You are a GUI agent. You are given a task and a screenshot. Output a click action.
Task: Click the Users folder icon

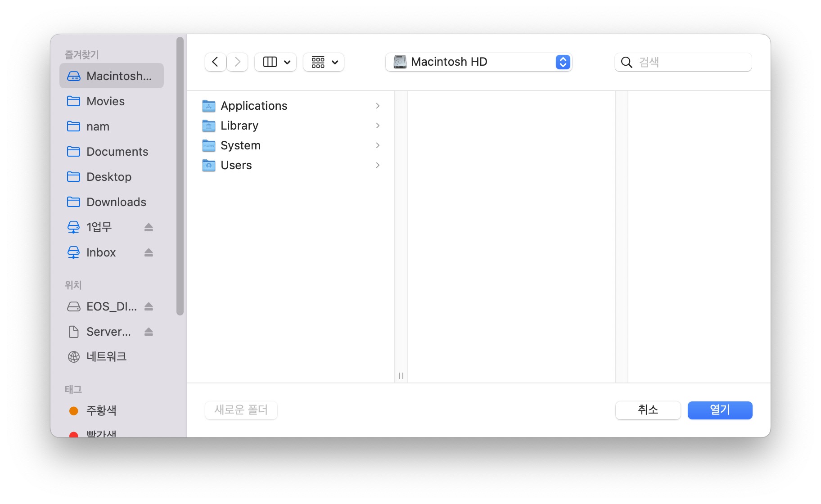point(209,165)
